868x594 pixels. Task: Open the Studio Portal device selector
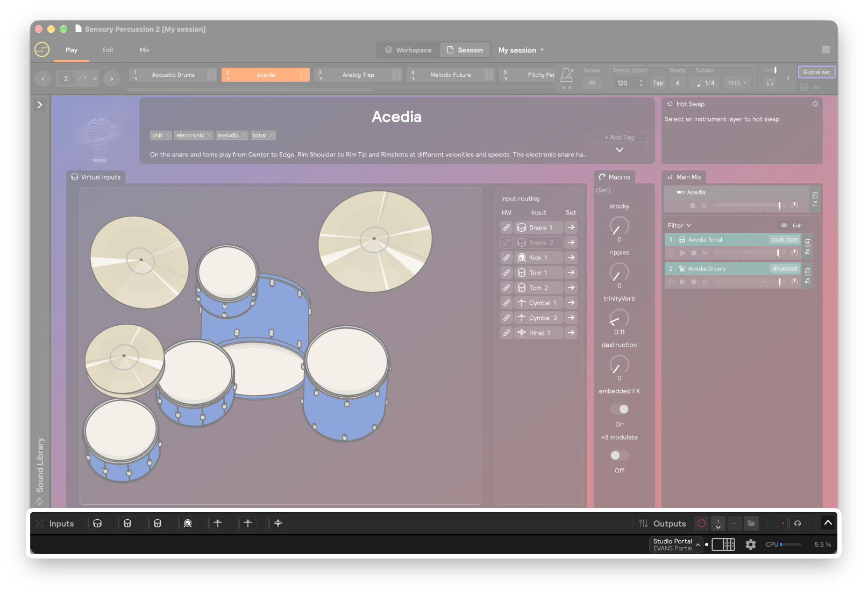pos(676,545)
